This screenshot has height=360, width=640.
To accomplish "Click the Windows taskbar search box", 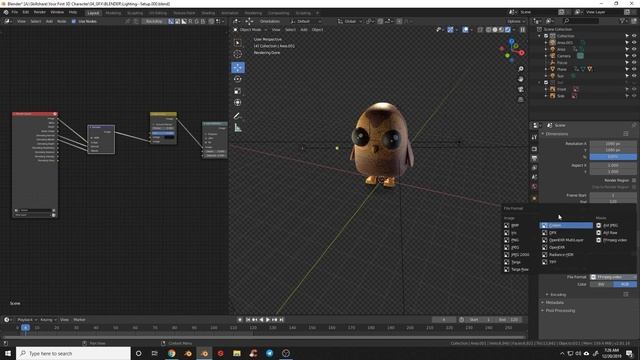I will point(73,353).
